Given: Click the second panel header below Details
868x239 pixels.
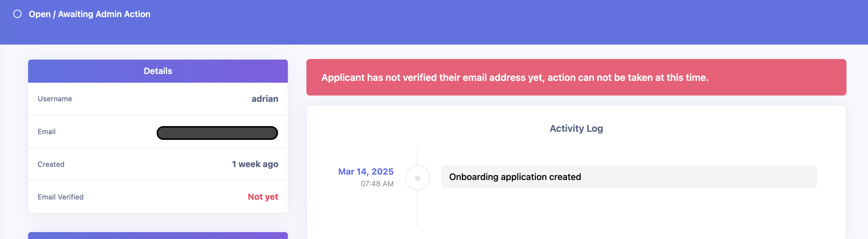Looking at the screenshot, I should click(158, 235).
